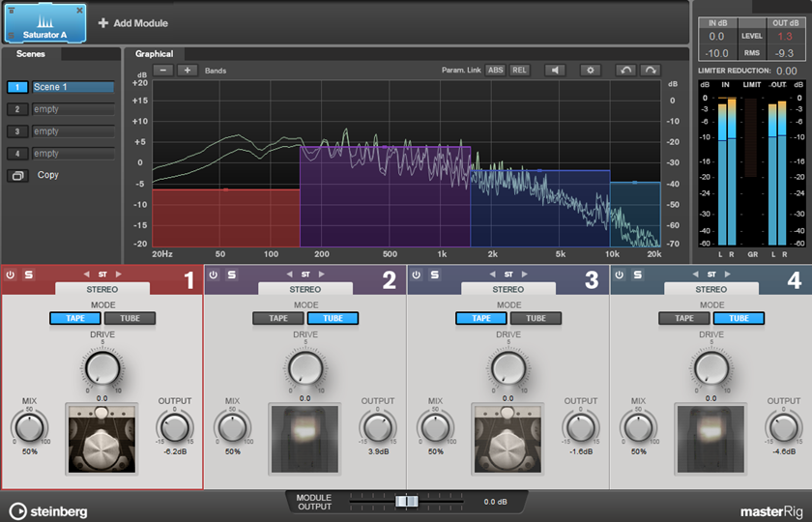The image size is (812, 522).
Task: Toggle band 3 power button
Action: (x=417, y=275)
